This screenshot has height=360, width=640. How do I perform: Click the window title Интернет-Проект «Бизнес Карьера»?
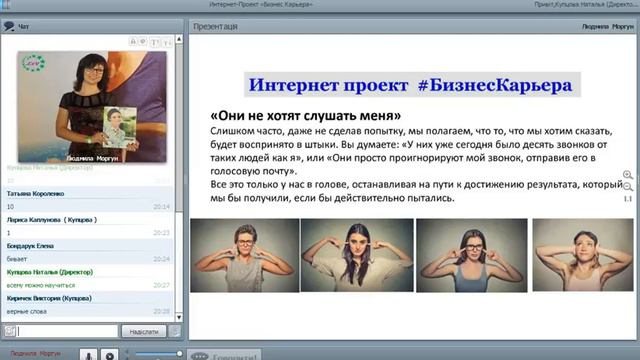click(261, 4)
